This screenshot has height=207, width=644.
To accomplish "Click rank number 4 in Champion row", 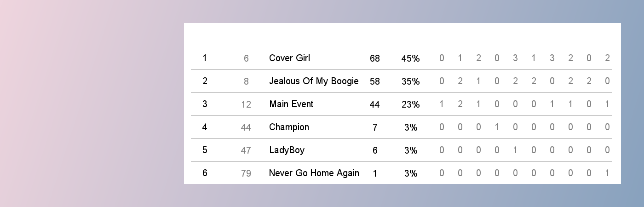I will pos(205,127).
